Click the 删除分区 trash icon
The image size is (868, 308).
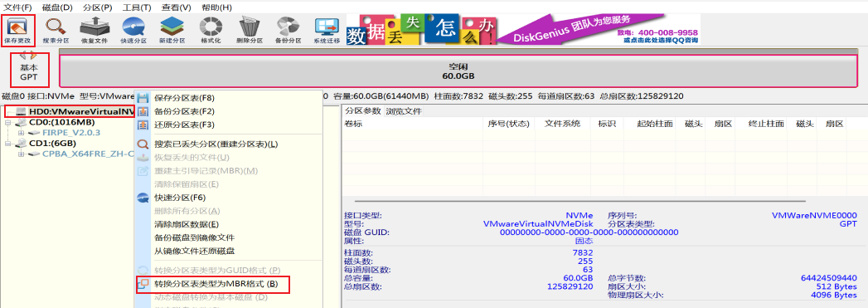point(249,30)
